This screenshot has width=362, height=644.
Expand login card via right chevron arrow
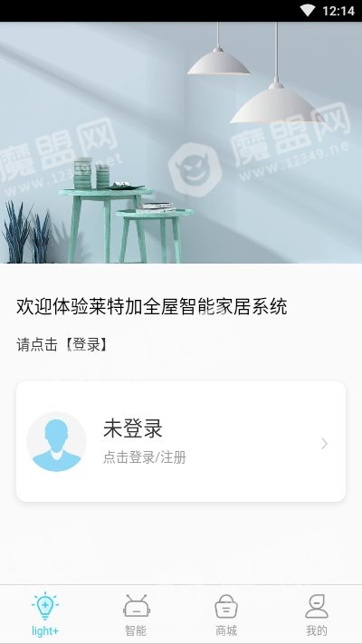pyautogui.click(x=324, y=444)
